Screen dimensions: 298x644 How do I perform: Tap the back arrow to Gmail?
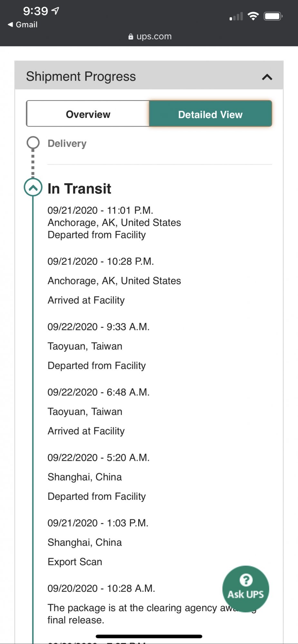[10, 24]
